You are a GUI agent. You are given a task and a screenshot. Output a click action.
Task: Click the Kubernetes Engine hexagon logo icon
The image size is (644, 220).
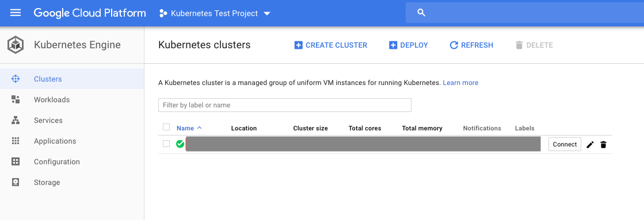[x=15, y=45]
